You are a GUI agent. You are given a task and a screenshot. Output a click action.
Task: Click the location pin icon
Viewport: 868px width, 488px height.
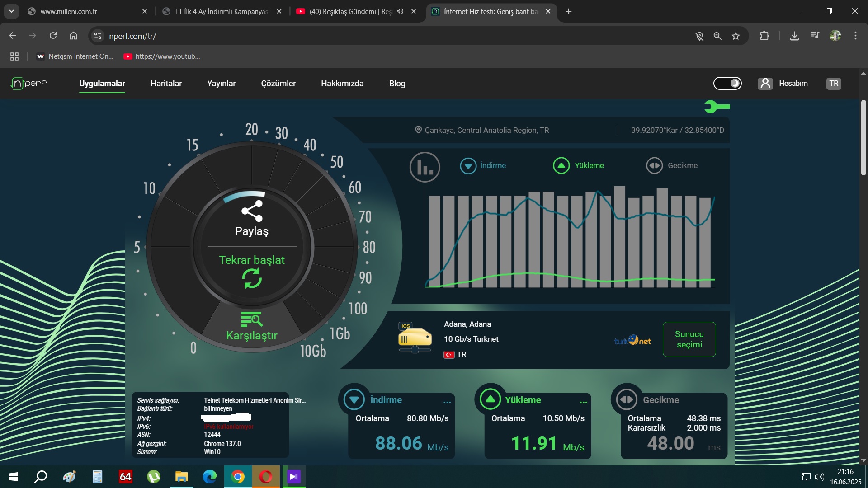pos(419,130)
